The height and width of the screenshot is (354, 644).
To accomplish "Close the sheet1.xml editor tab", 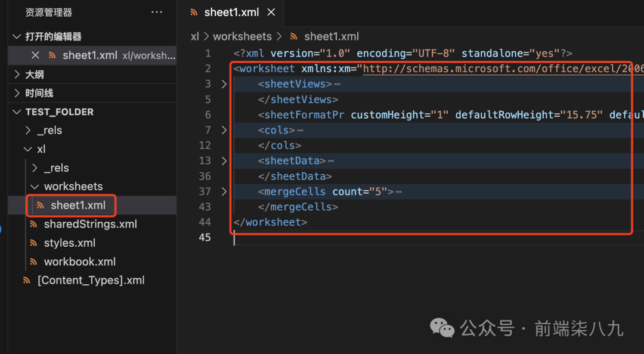I will 271,12.
